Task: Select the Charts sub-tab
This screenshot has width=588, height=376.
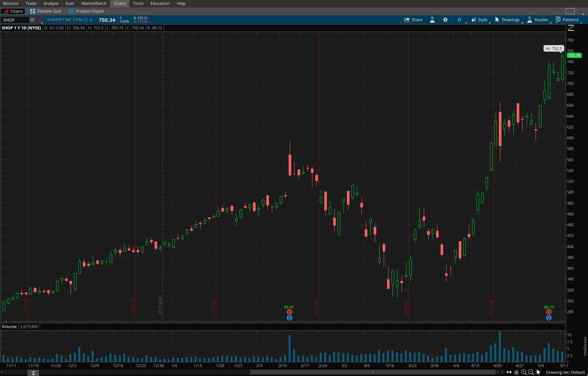Action: click(x=13, y=11)
